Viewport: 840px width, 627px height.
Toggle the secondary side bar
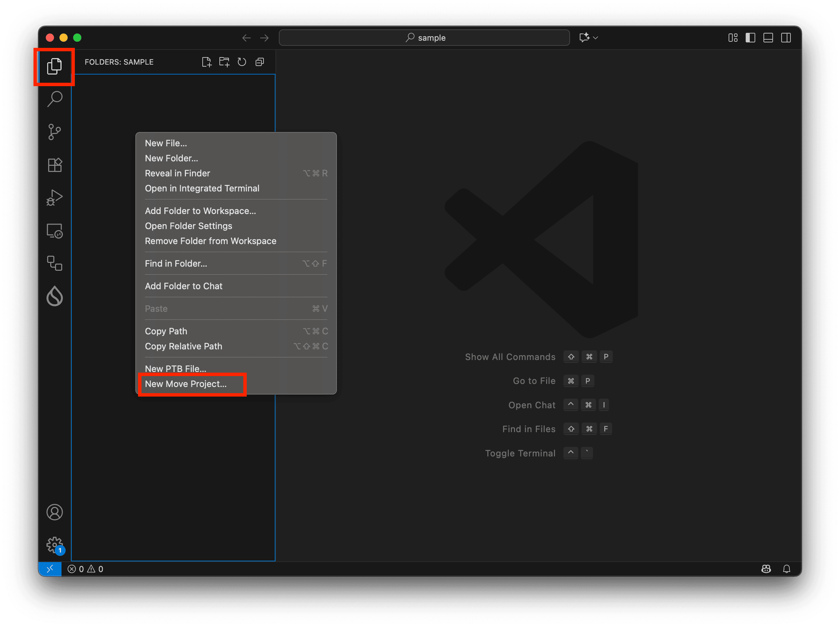pyautogui.click(x=786, y=38)
